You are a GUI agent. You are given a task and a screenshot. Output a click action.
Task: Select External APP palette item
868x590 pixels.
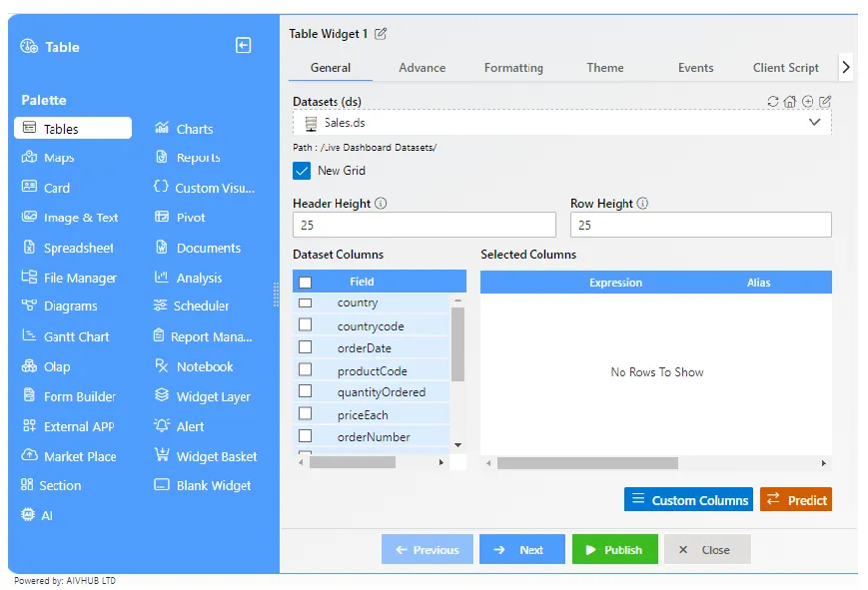point(68,426)
